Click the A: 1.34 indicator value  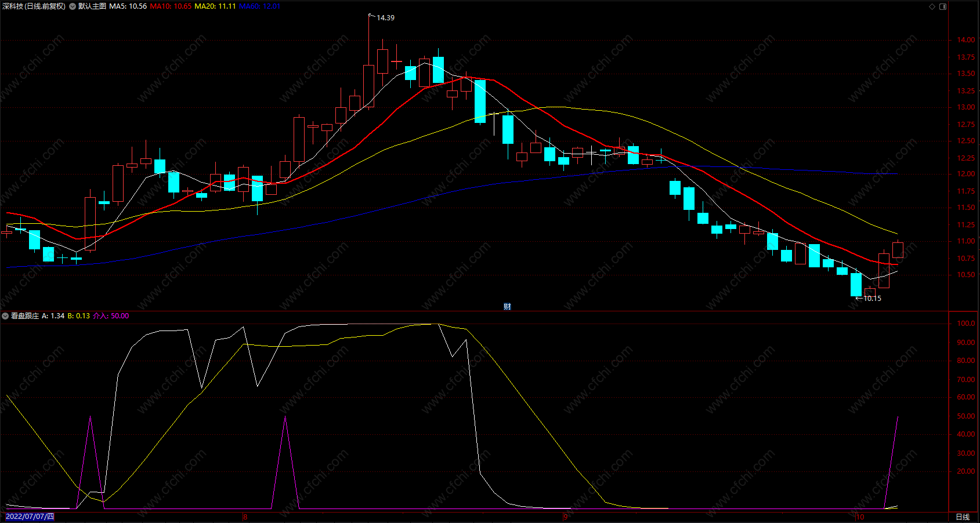point(53,316)
